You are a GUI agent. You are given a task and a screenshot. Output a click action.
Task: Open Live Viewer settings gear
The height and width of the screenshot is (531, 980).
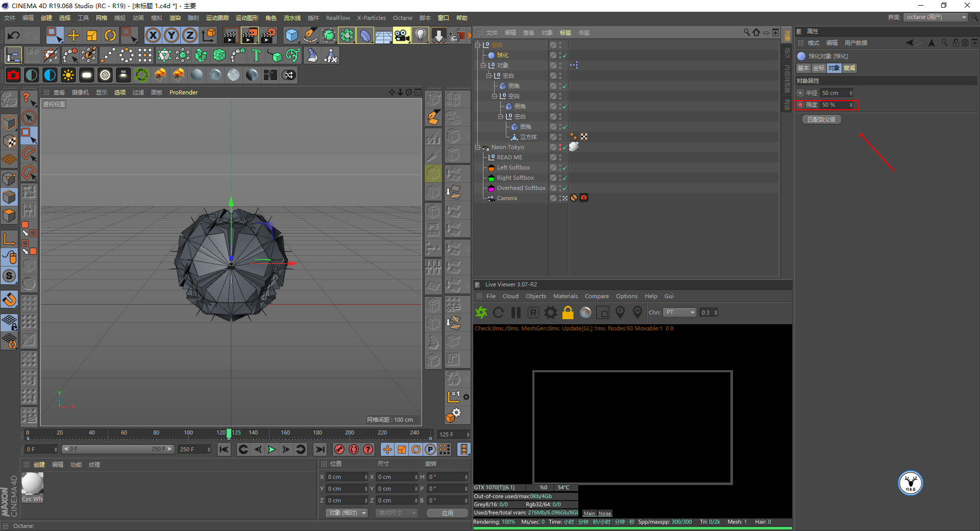pyautogui.click(x=551, y=312)
